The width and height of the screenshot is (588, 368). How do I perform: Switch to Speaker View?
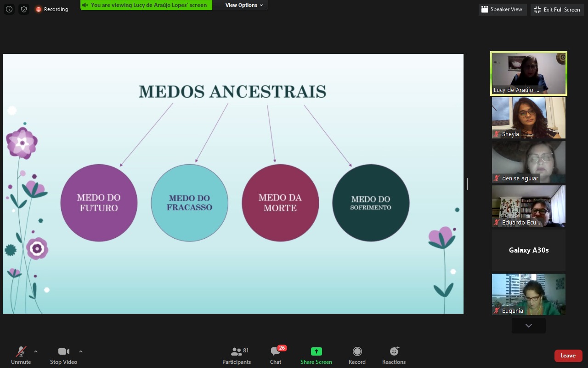(x=502, y=9)
